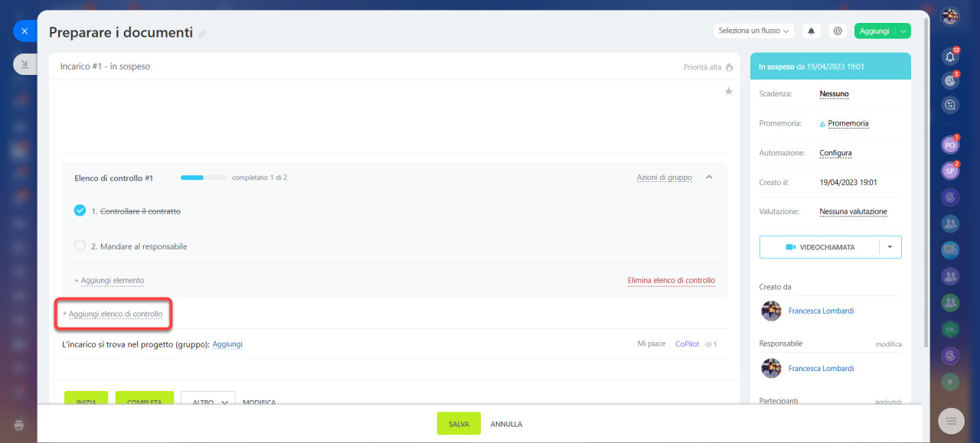The width and height of the screenshot is (980, 443).
Task: Click Elimina elenco di controllo
Action: pos(671,281)
